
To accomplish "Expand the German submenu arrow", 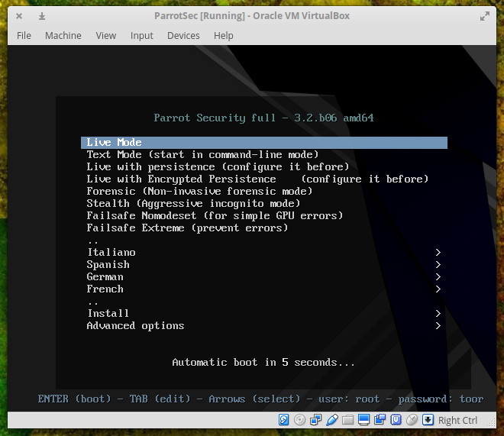I will (438, 276).
